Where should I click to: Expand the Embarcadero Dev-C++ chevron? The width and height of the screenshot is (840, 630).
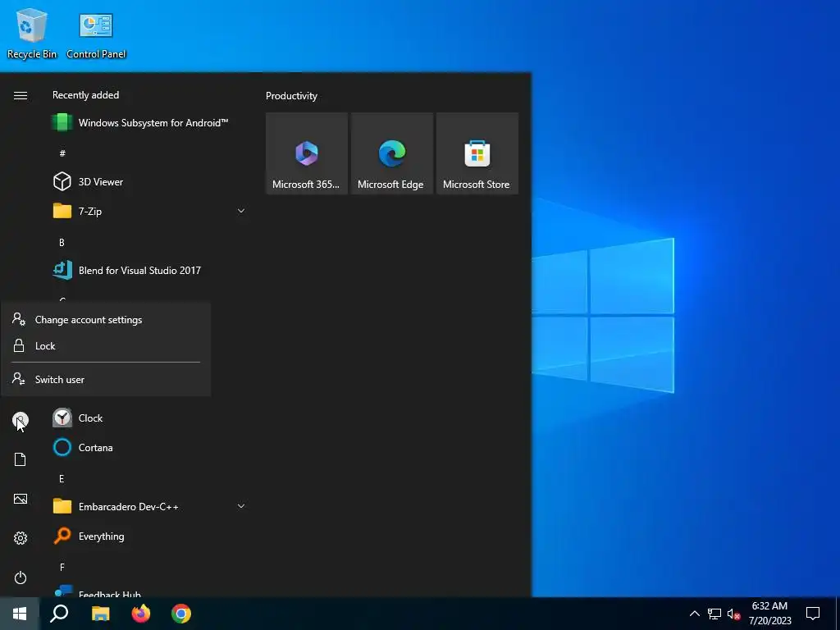(x=241, y=506)
